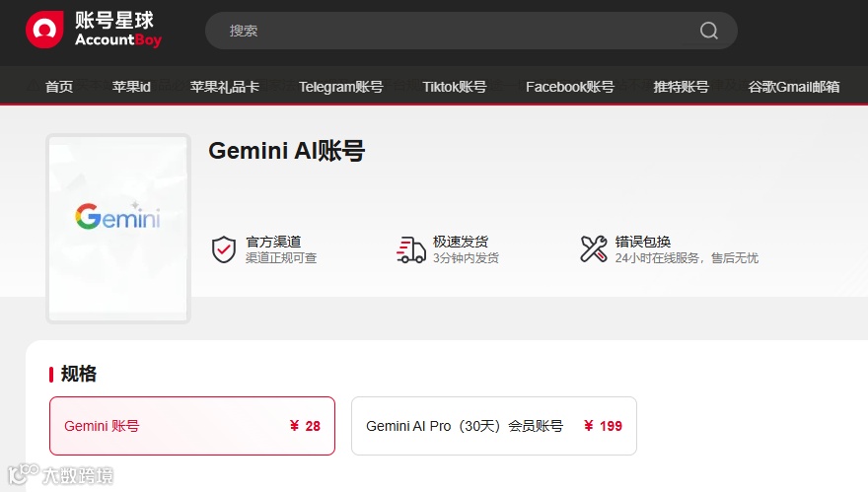Image resolution: width=868 pixels, height=492 pixels.
Task: Click the AccountBoy red logo icon
Action: point(44,30)
